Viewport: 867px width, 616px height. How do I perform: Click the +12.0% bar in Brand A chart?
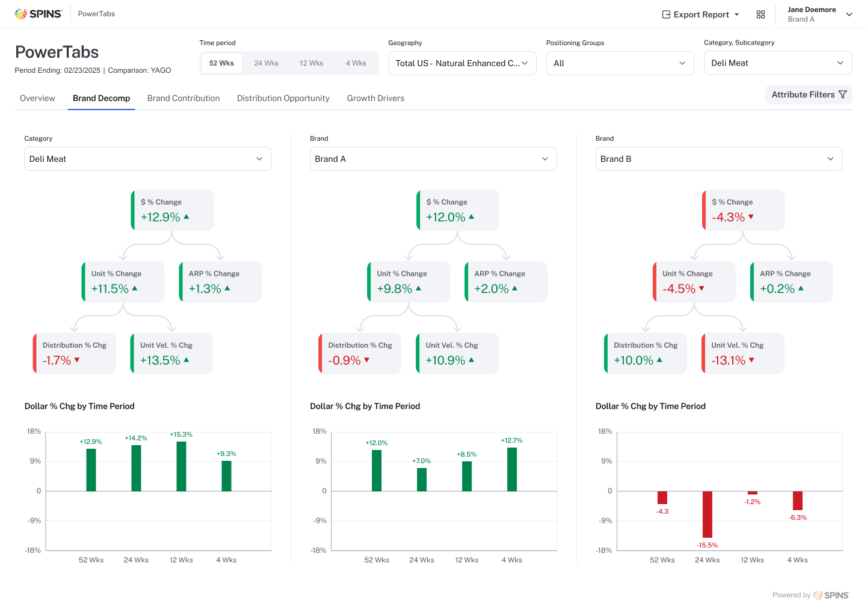(377, 470)
